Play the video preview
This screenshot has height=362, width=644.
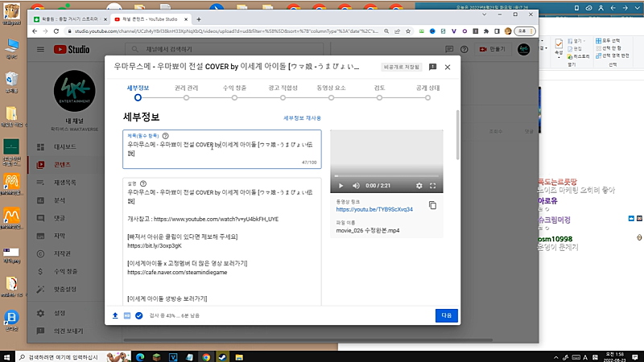click(341, 186)
